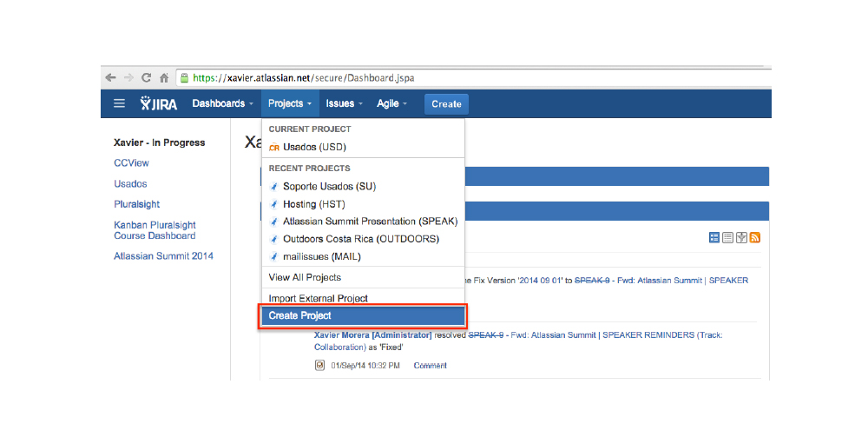Screen dimensions: 868x437
Task: Open the SPEAK-9 link after 'resolved'
Action: pos(486,335)
